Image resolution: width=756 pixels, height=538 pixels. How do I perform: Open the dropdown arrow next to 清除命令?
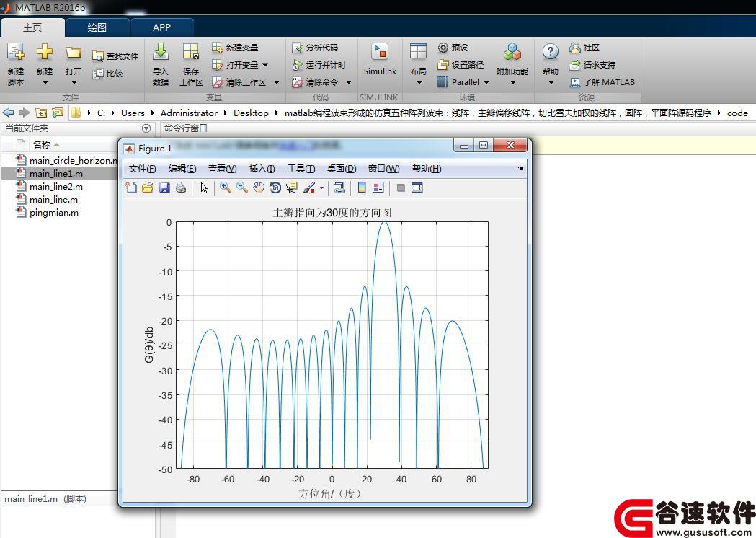click(349, 82)
